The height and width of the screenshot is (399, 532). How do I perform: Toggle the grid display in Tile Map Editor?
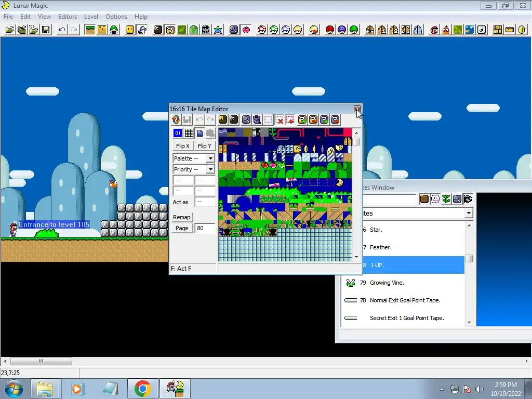(x=189, y=133)
